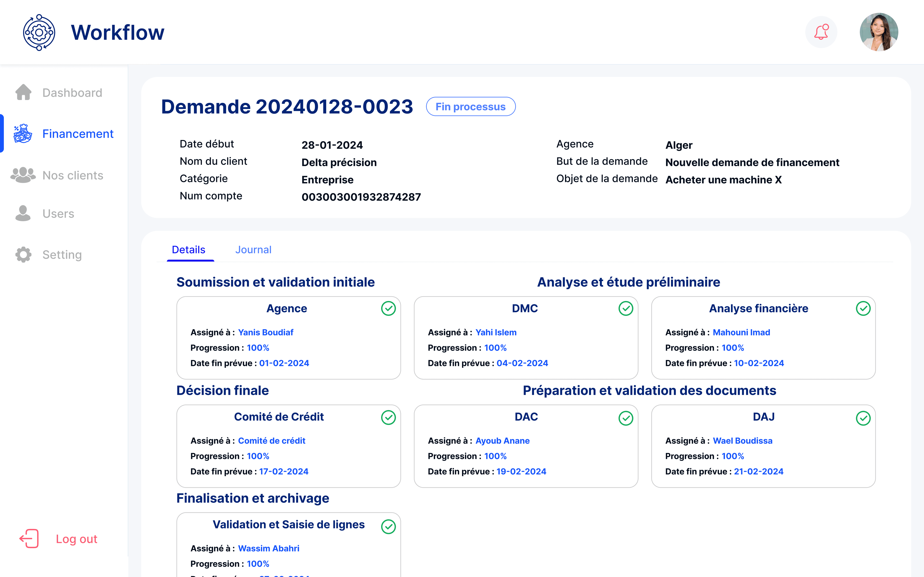Screen dimensions: 924x577
Task: Click the Workflow gear logo icon
Action: point(39,32)
